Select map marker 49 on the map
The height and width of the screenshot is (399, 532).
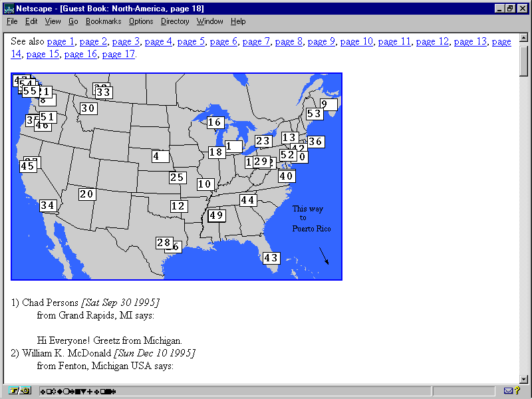tap(216, 215)
